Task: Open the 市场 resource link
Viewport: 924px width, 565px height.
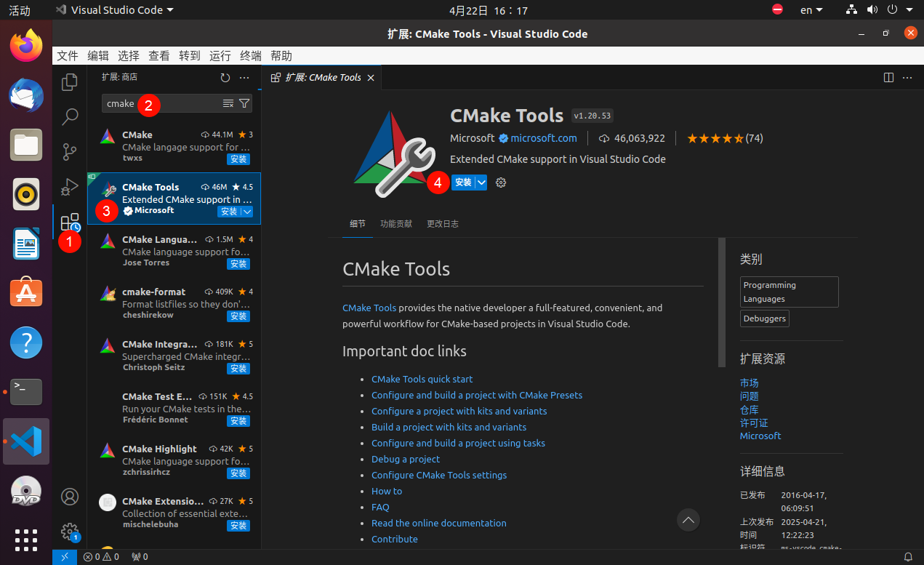Action: (750, 382)
